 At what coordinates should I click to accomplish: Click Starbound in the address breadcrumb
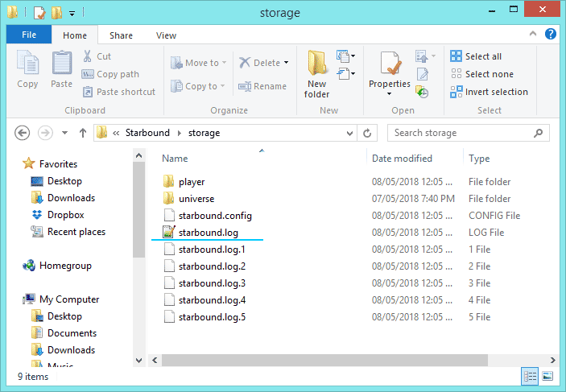[x=147, y=133]
